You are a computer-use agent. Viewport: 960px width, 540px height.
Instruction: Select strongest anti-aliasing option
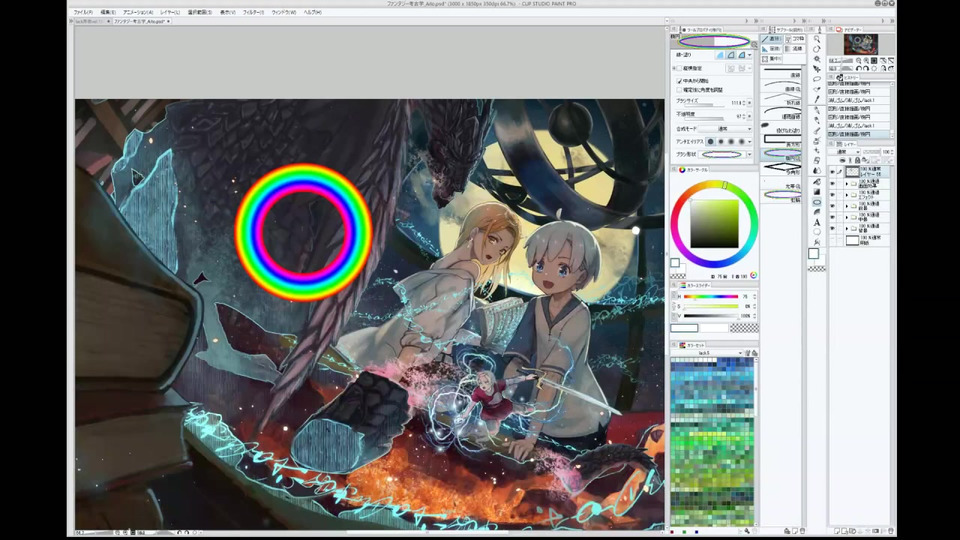click(741, 142)
